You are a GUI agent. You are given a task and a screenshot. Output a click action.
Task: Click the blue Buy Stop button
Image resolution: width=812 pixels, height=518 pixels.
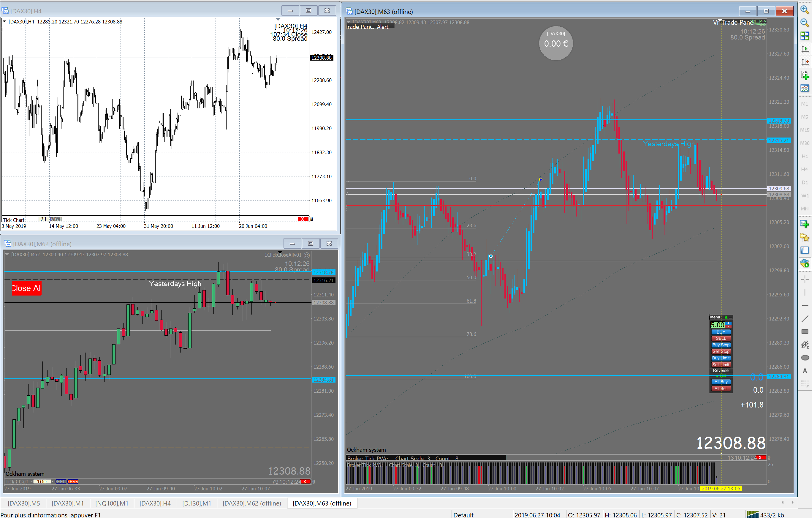[721, 345]
